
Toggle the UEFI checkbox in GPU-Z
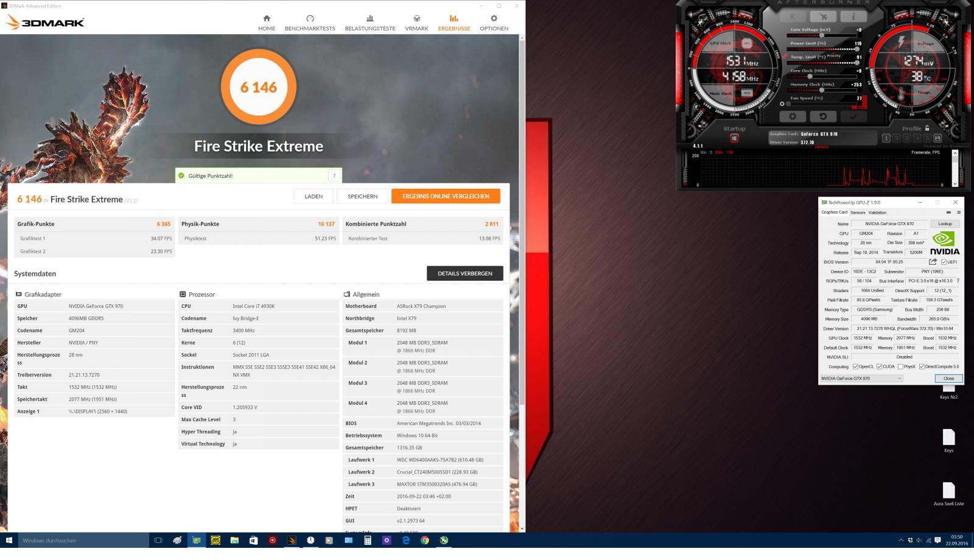tap(944, 262)
